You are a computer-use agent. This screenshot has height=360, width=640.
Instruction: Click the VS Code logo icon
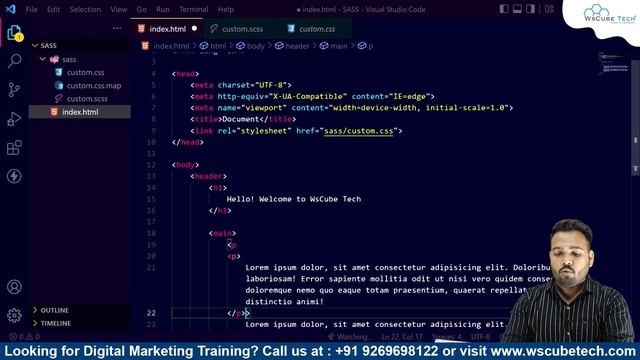click(11, 9)
